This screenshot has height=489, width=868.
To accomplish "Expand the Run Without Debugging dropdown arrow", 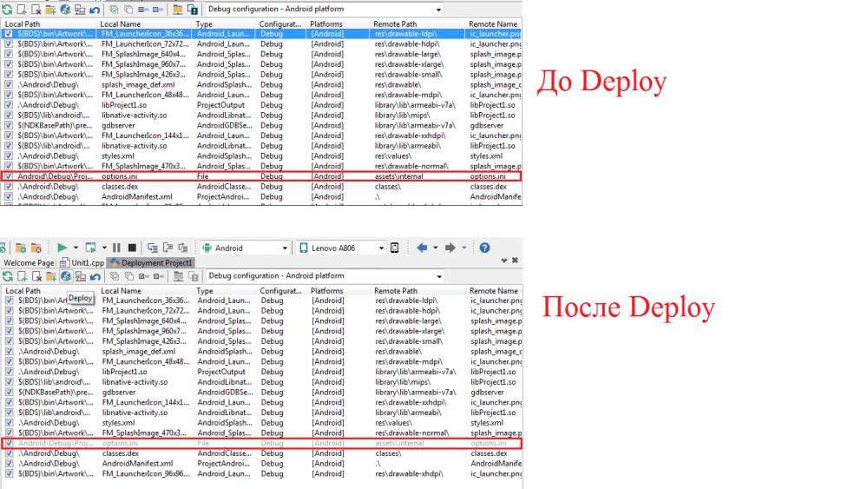I will (104, 248).
